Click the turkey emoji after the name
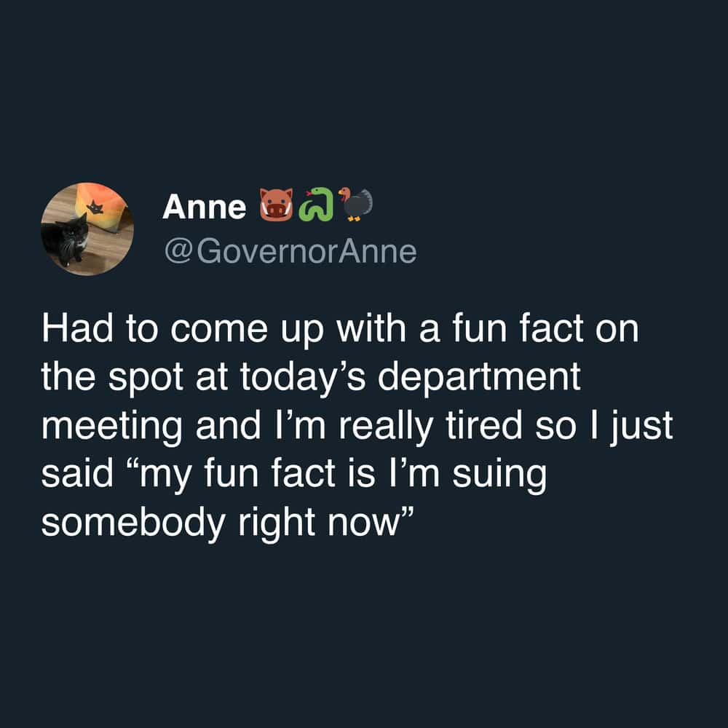 [355, 205]
